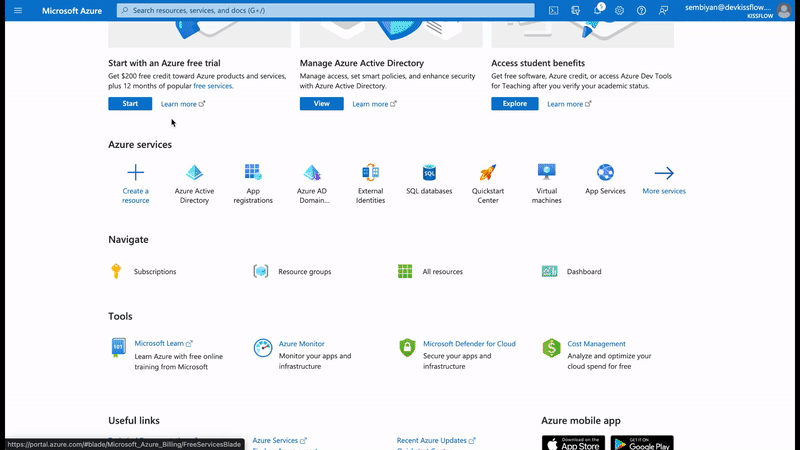Screen dimensions: 800x450
Task: Open Quickstart Center rocket icon
Action: (488, 172)
